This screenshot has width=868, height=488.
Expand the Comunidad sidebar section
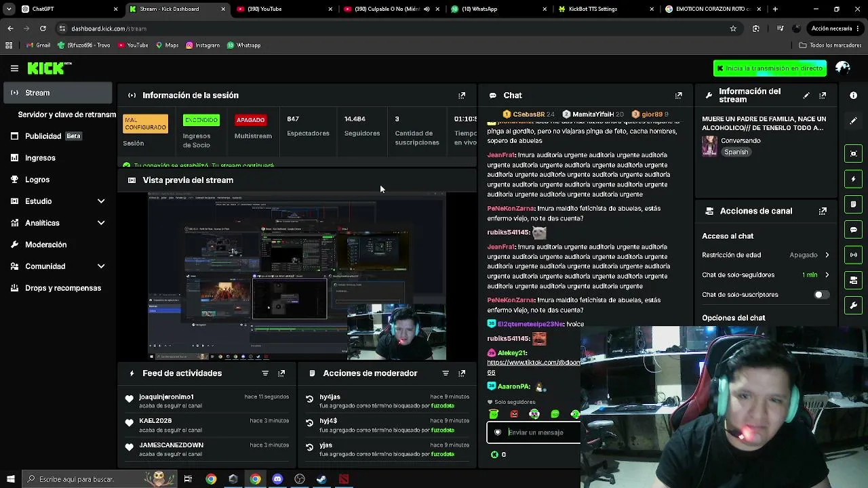coord(101,266)
